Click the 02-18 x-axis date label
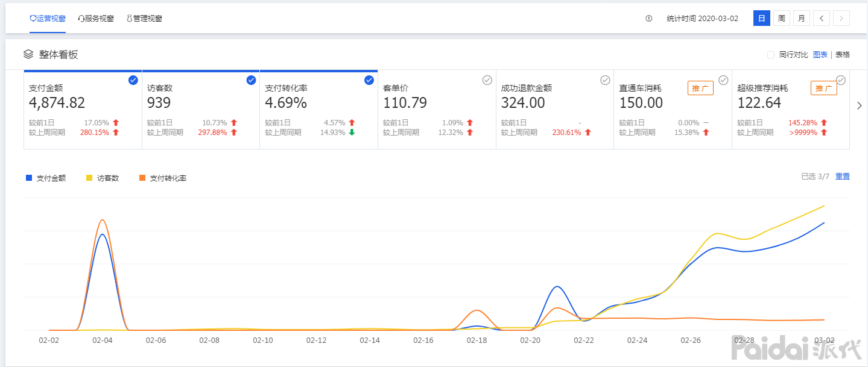This screenshot has width=868, height=367. pos(477,340)
